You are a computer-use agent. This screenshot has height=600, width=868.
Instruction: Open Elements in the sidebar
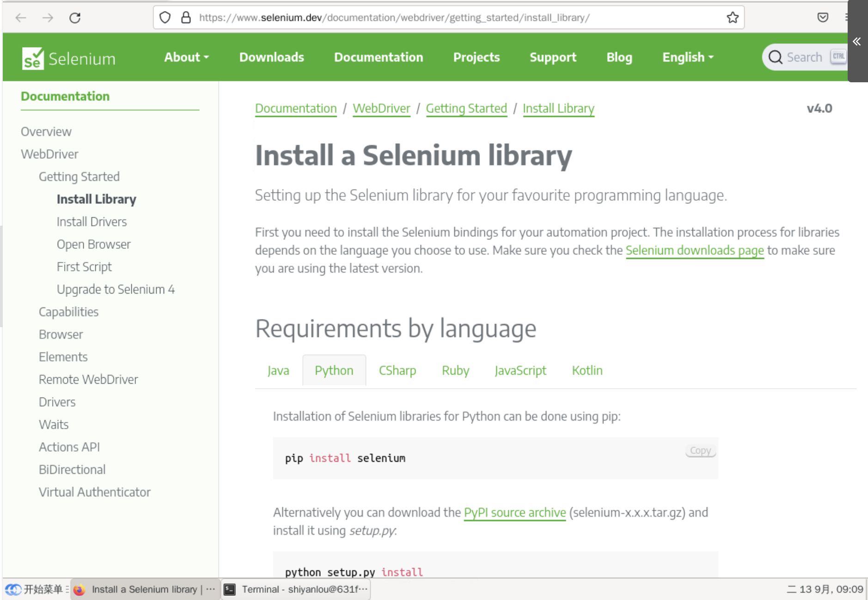(x=63, y=357)
